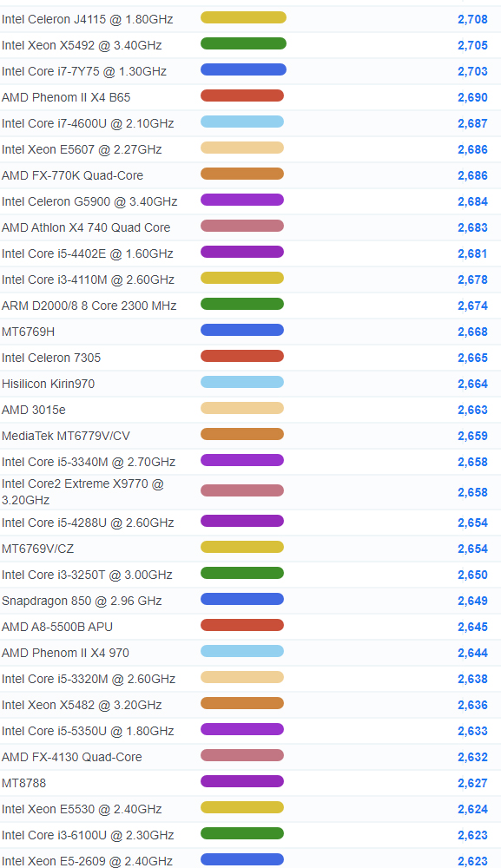Open the Intel Xeon X5492 @ 3.40GHz entry

pos(82,45)
